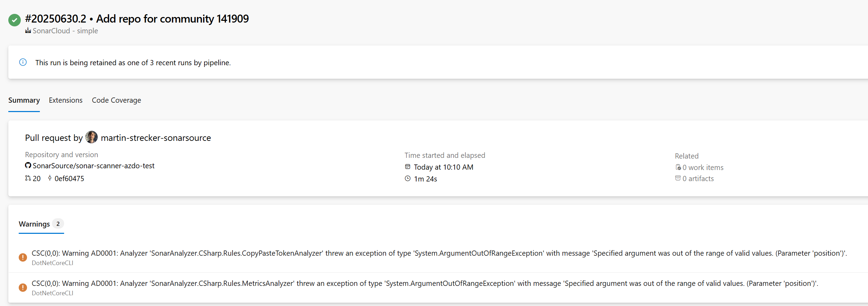
Task: Click the MetricsAnalyzer warning icon
Action: tap(23, 288)
